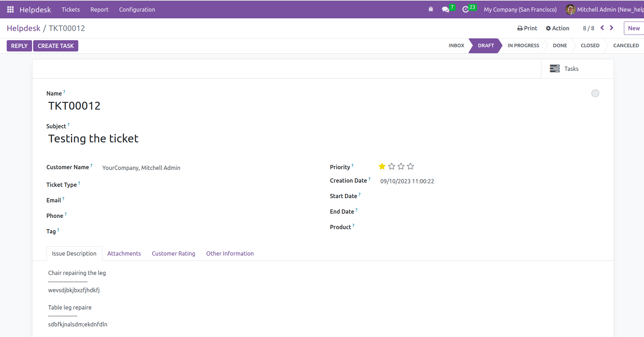Switch to Customer Rating tab

coord(174,253)
